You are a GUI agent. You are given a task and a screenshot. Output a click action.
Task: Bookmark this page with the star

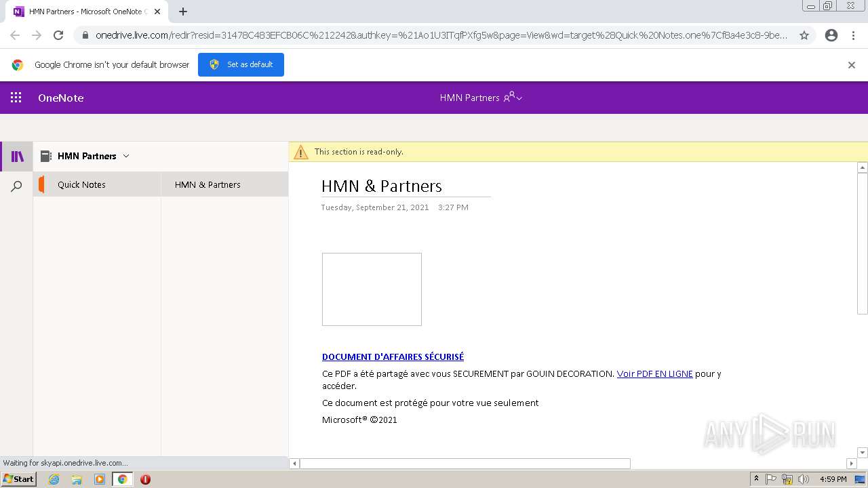pos(804,35)
